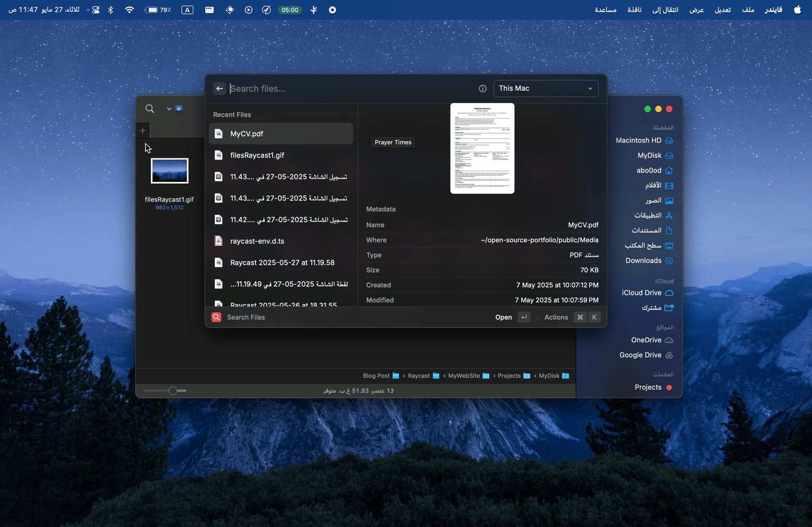Open the ملف menu in menu bar
The height and width of the screenshot is (527, 812).
(x=748, y=10)
